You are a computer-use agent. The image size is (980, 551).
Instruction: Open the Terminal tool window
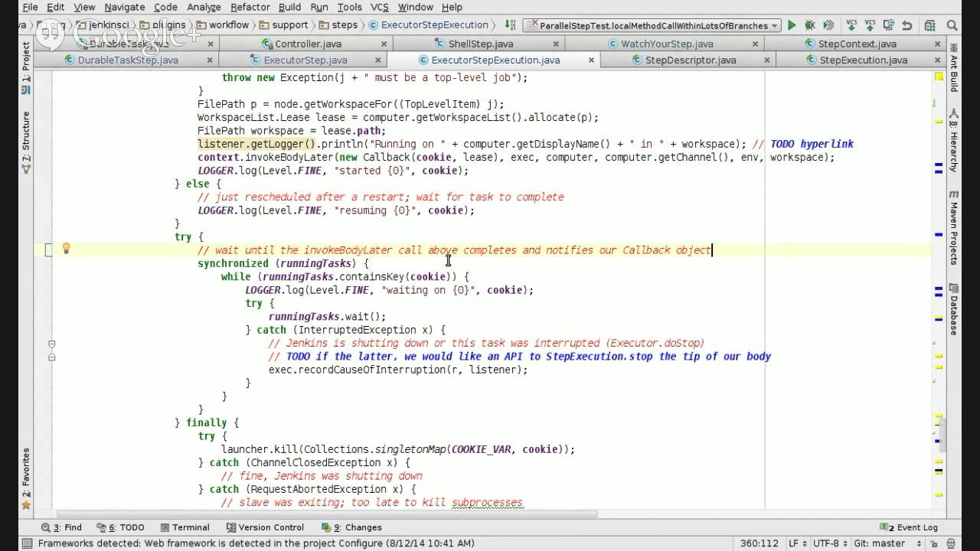coord(185,527)
